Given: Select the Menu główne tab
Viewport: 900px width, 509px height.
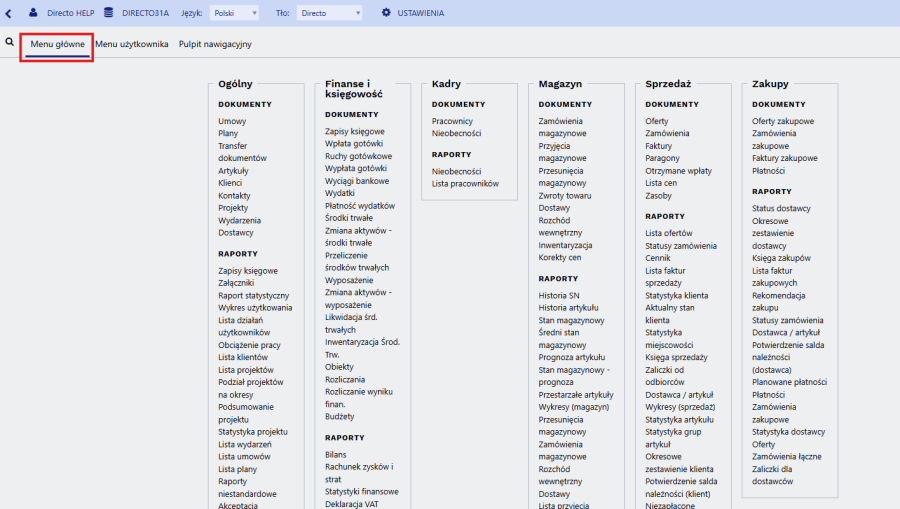Looking at the screenshot, I should (57, 44).
